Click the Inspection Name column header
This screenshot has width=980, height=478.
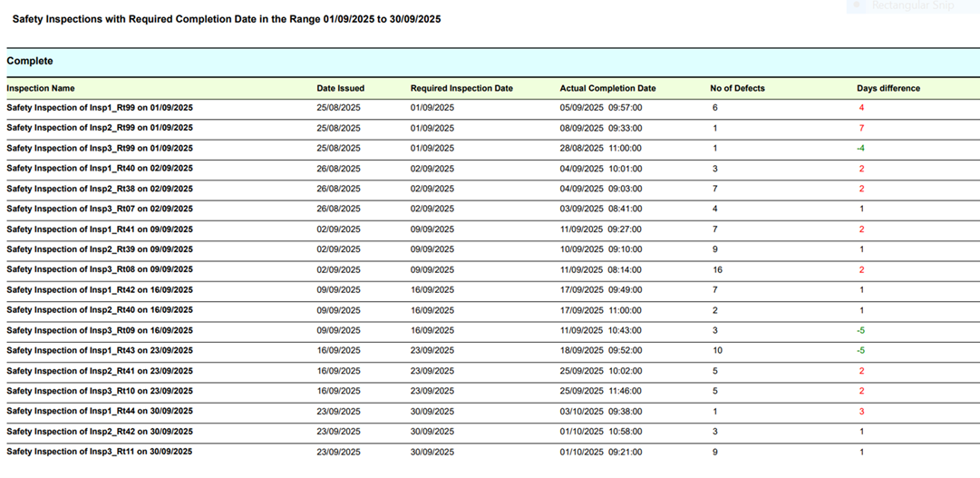pos(41,89)
